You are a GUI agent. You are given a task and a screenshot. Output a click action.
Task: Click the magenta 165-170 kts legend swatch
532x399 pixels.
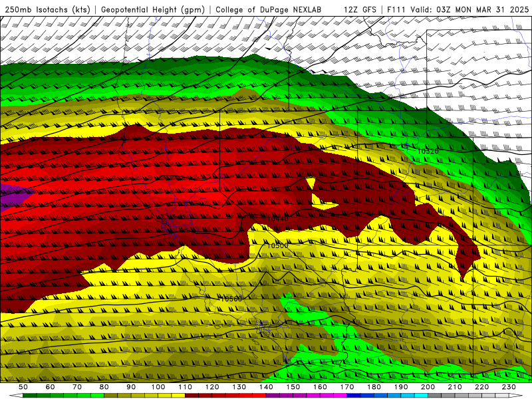pyautogui.click(x=340, y=395)
